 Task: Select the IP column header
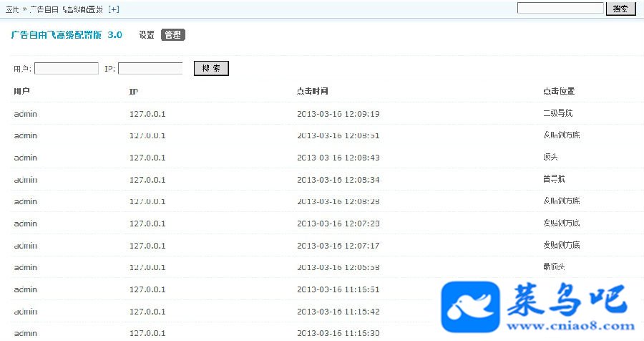(134, 91)
